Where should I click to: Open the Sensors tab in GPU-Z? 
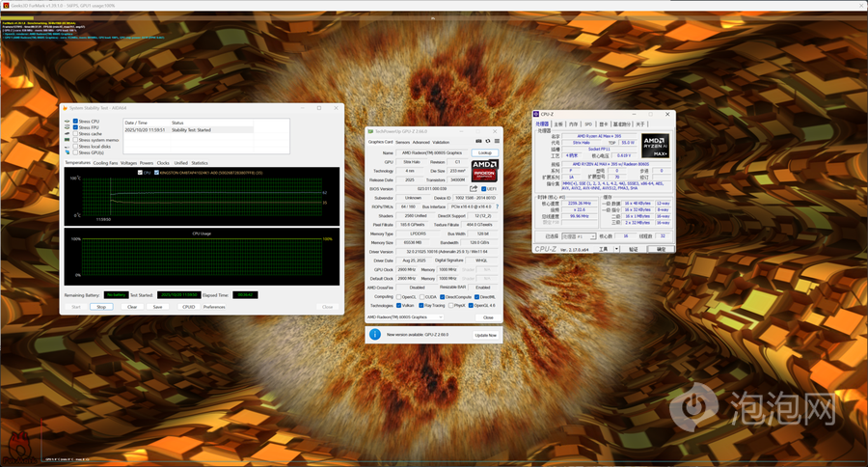tap(403, 142)
